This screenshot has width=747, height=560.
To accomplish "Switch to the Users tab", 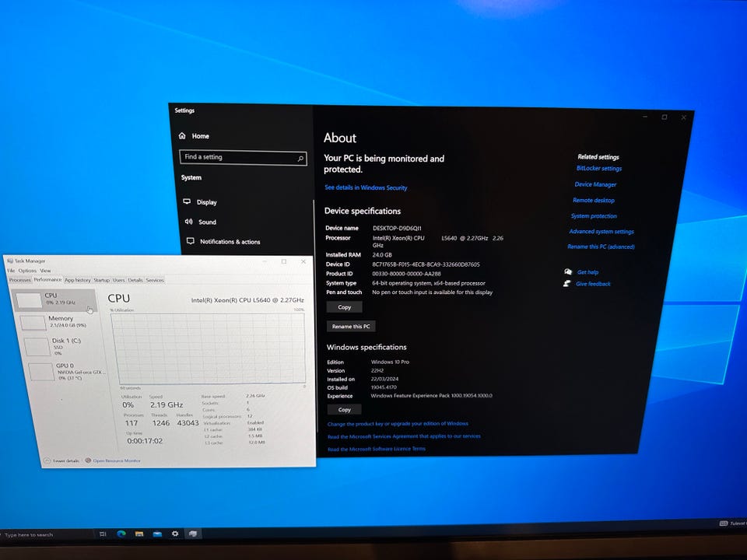I will click(x=118, y=280).
